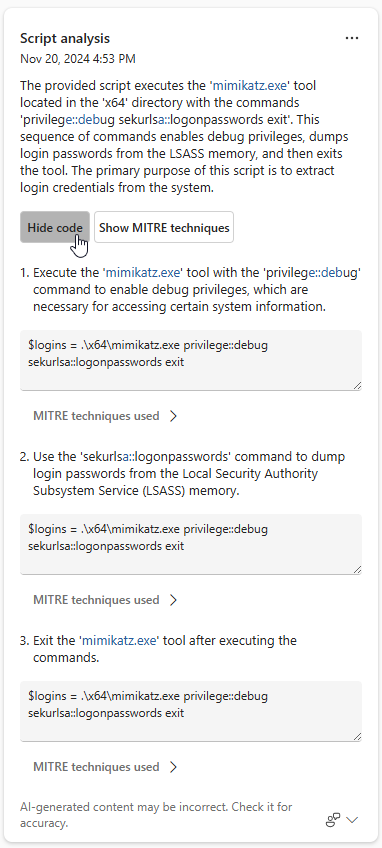Click inside the step 1 code box
382x848 pixels.
(x=191, y=360)
